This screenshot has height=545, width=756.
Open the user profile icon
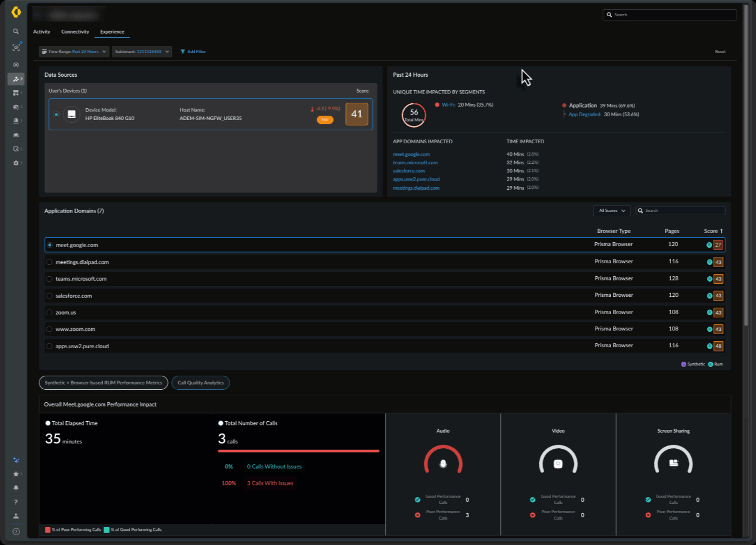coord(16,516)
